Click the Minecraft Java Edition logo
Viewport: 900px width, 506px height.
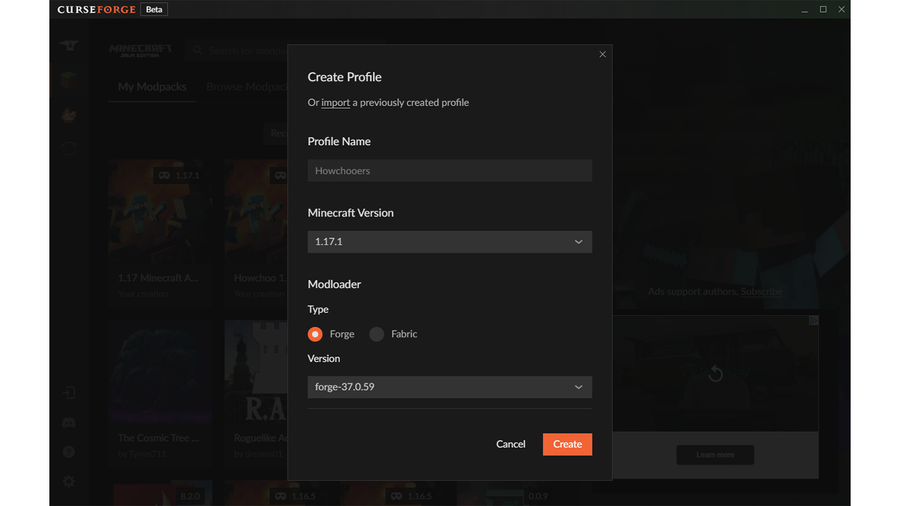(141, 50)
